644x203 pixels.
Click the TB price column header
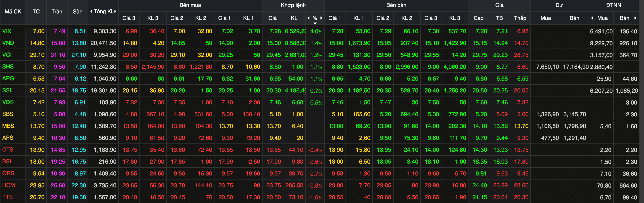(499, 18)
